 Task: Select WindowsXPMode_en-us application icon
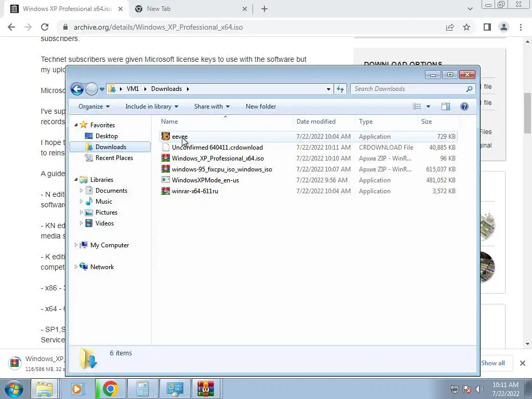pyautogui.click(x=166, y=180)
